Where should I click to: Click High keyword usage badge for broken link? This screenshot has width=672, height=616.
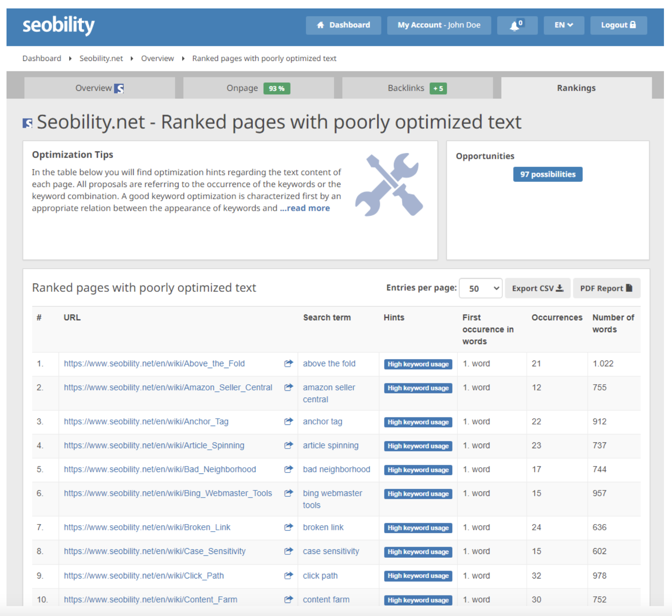(x=418, y=528)
